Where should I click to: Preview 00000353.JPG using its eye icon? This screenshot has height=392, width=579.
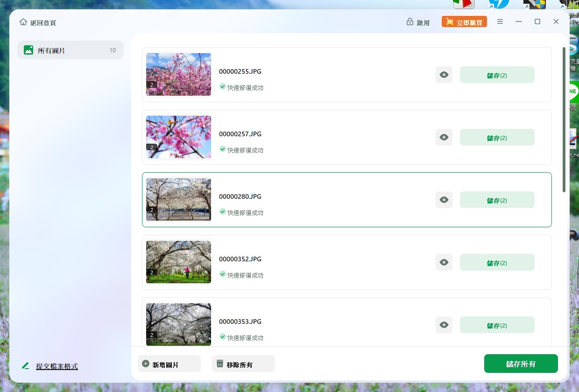[x=444, y=325]
